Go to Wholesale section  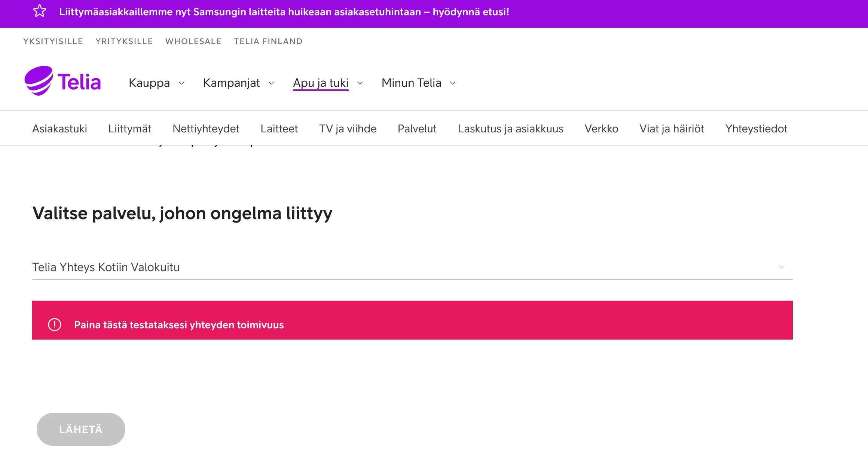click(x=193, y=41)
